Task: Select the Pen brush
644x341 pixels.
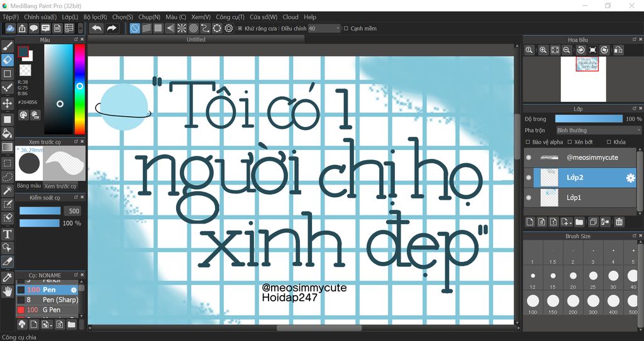Action: (47, 290)
